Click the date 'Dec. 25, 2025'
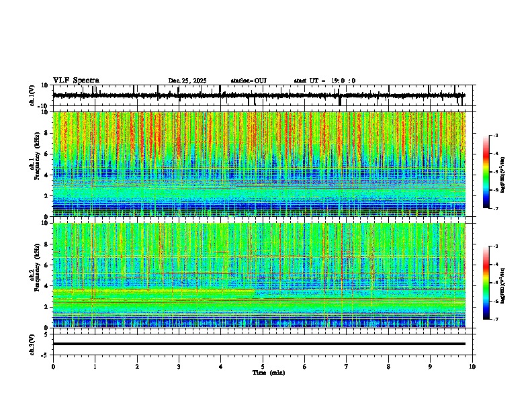The image size is (532, 411). point(187,81)
